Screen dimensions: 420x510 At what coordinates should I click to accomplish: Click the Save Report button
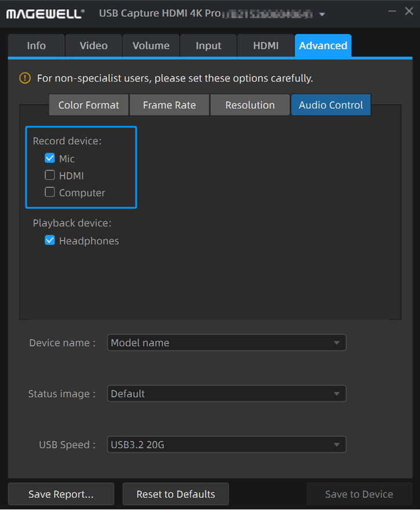[61, 494]
